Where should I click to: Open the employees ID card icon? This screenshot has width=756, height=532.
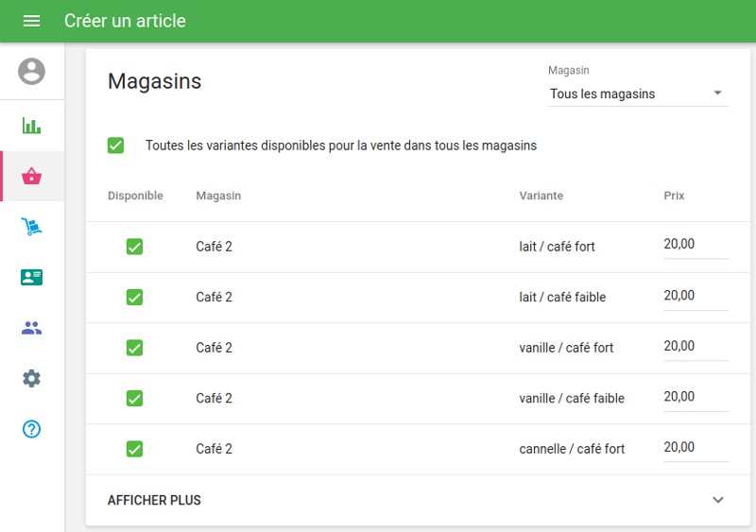(x=31, y=278)
